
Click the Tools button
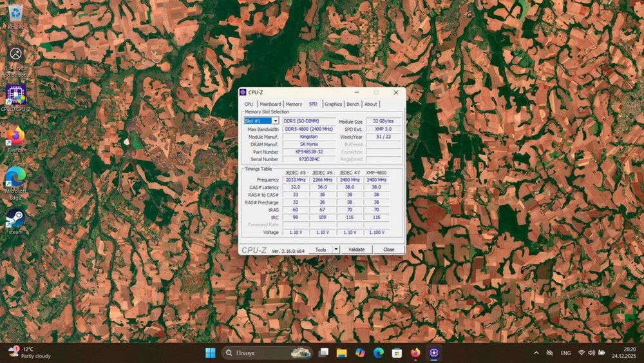(x=321, y=250)
